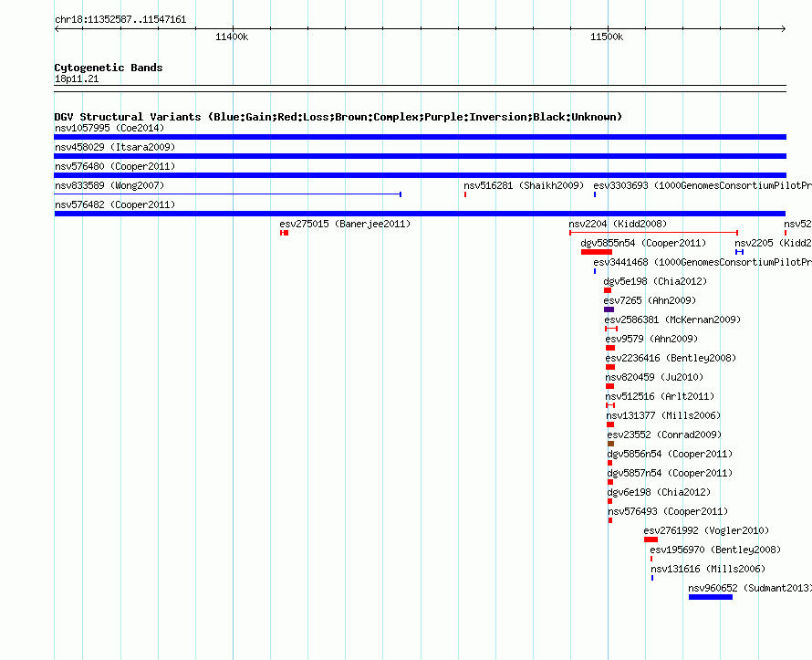Click the nsv1057995 (Coe2014) variant label

[109, 128]
